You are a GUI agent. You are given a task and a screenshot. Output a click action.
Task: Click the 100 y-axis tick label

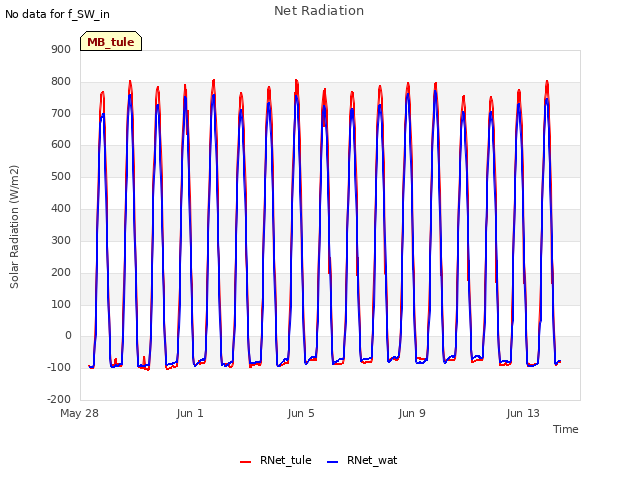(x=61, y=304)
